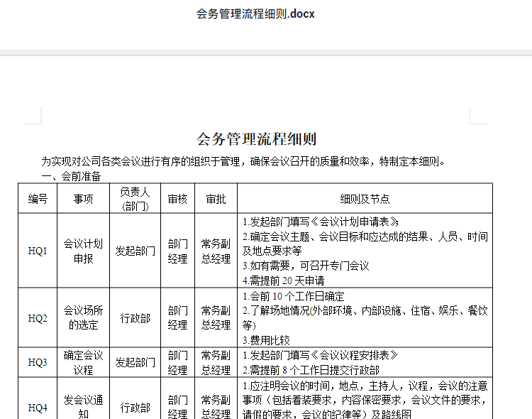Click line 1.发起部门填写《会议计划申请表》

tap(321, 222)
